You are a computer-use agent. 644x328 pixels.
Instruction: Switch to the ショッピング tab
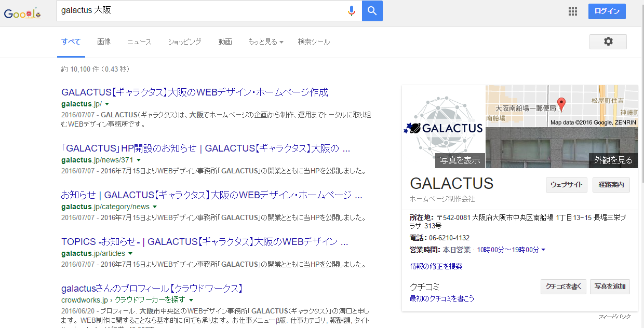(x=184, y=42)
